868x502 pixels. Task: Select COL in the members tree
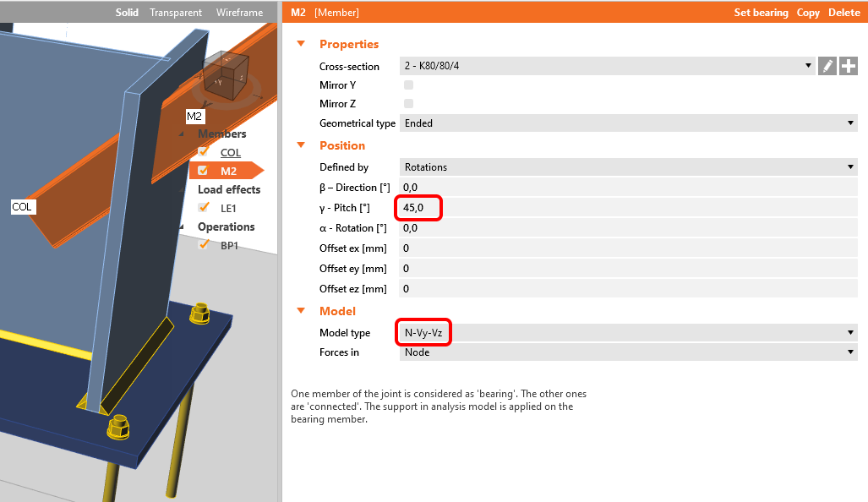coord(230,153)
